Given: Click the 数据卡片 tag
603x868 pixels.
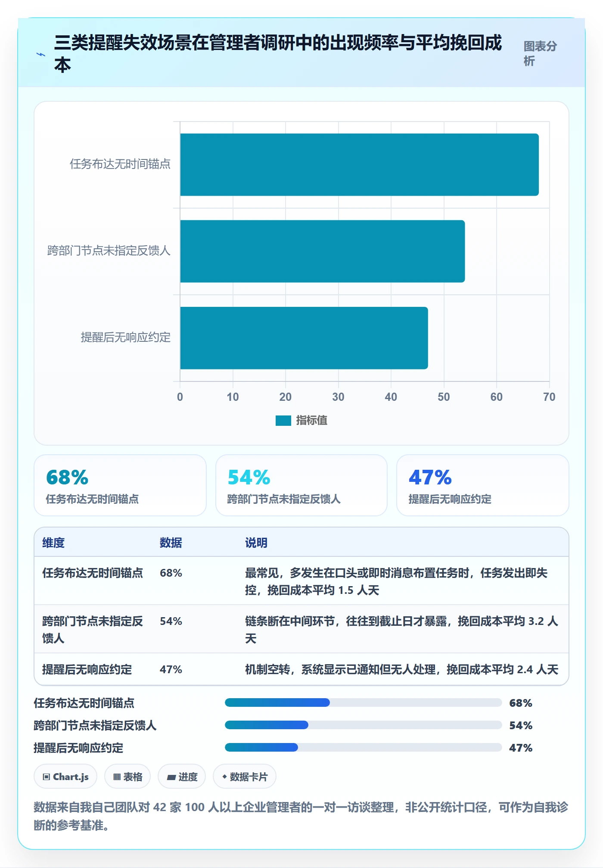Looking at the screenshot, I should 245,777.
